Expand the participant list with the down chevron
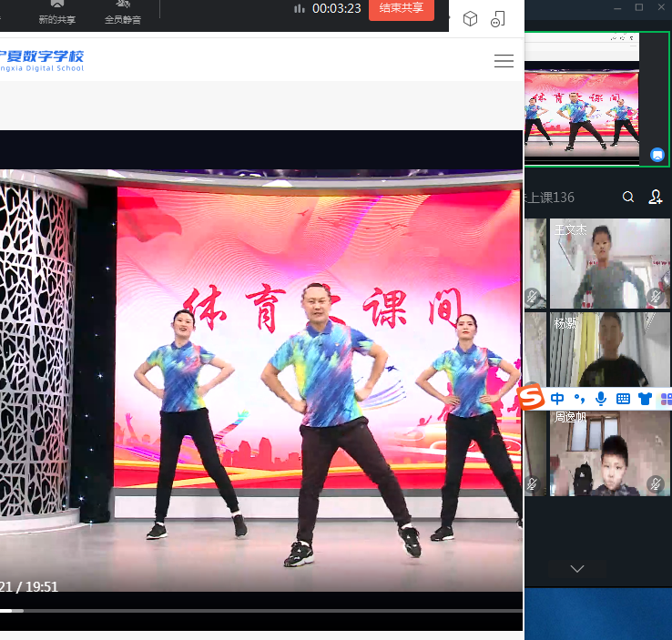 pos(577,568)
